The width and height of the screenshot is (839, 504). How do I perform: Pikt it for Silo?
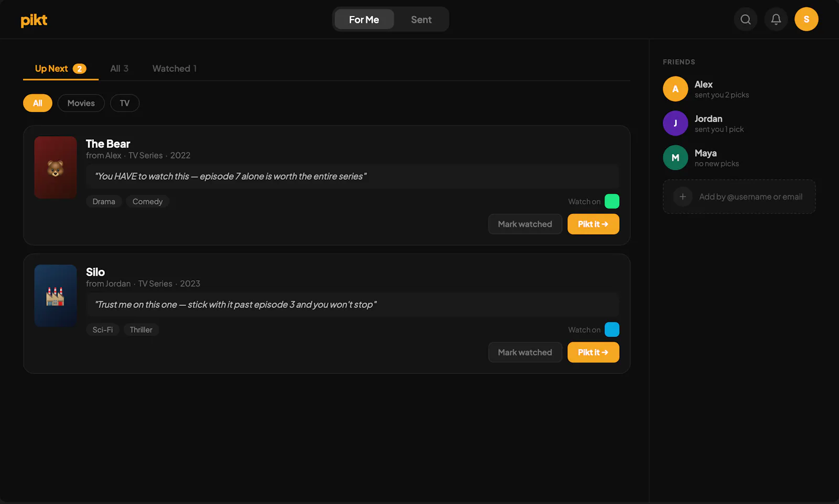click(x=593, y=353)
